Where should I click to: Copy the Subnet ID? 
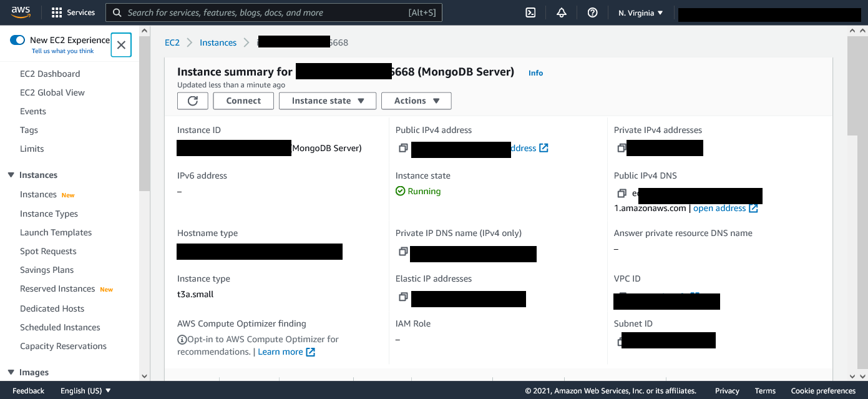click(x=620, y=342)
